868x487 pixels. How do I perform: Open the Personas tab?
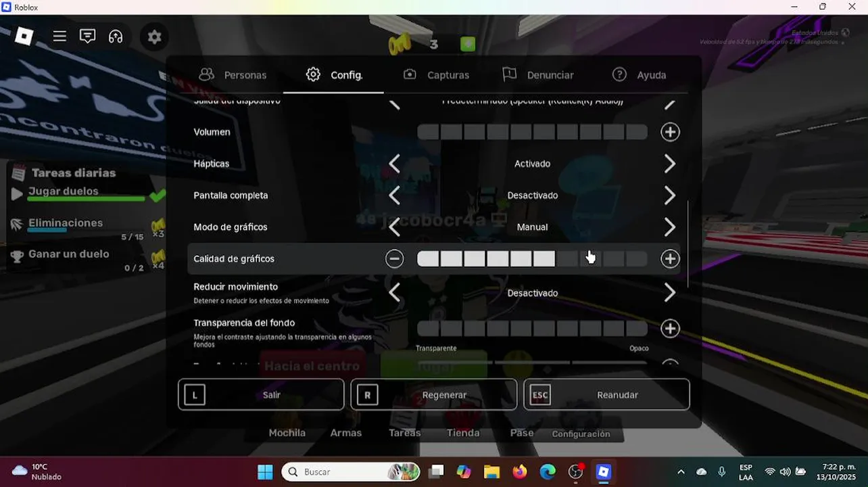[x=233, y=75]
